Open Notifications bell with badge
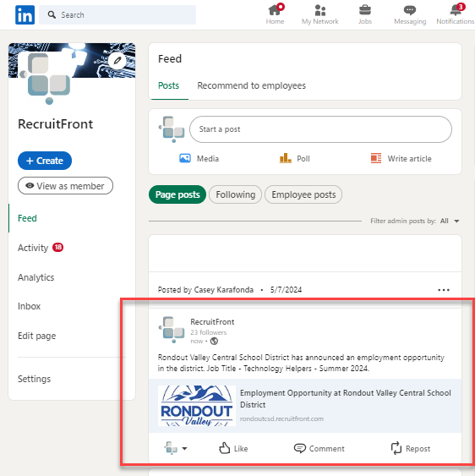 456,14
